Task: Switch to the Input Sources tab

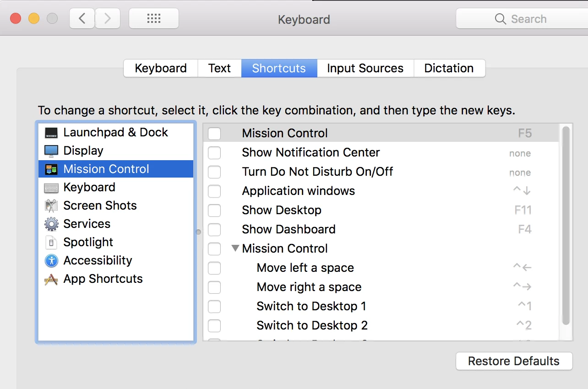Action: pos(365,68)
